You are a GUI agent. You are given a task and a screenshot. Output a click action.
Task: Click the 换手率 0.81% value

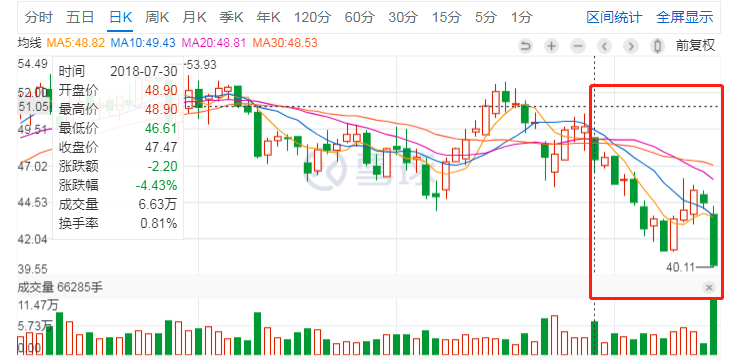click(159, 224)
